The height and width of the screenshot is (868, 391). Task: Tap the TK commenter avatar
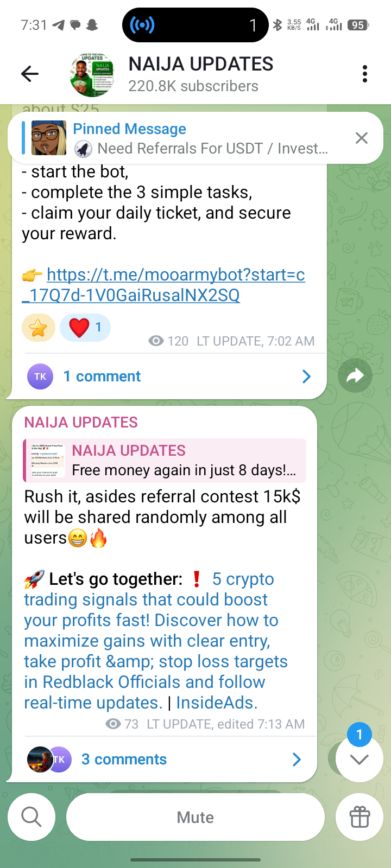tap(40, 376)
